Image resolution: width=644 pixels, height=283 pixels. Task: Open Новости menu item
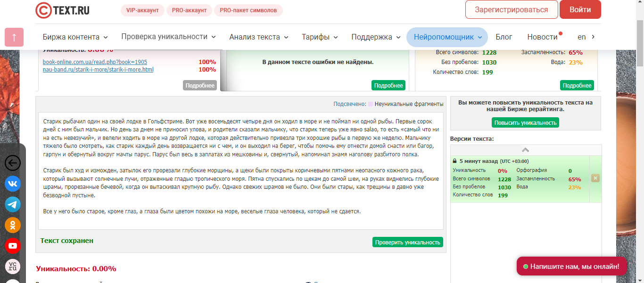pos(543,37)
